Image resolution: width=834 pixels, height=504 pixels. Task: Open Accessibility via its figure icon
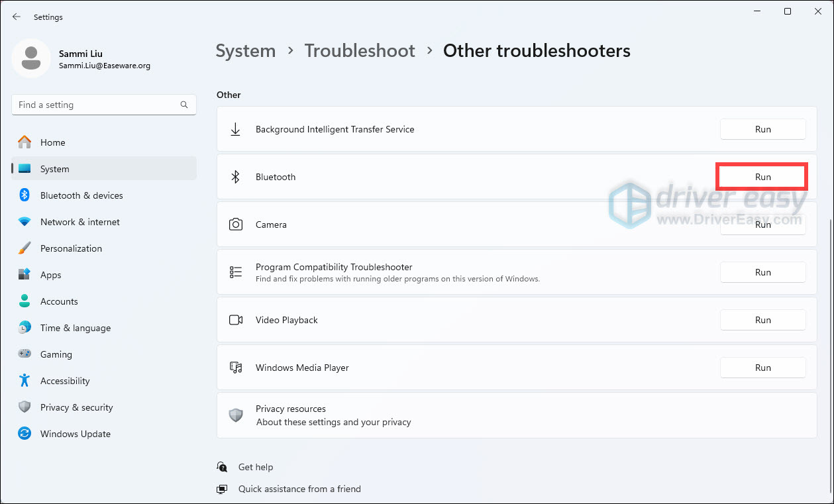click(x=25, y=381)
